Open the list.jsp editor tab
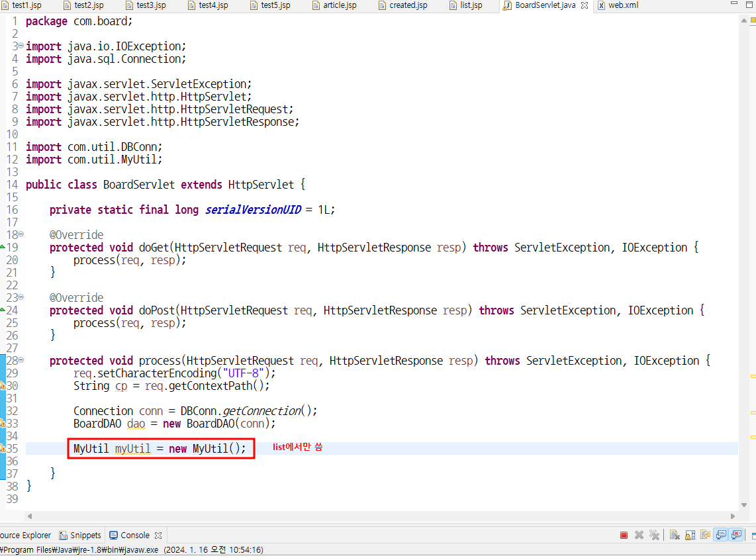The image size is (756, 560). pos(465,5)
